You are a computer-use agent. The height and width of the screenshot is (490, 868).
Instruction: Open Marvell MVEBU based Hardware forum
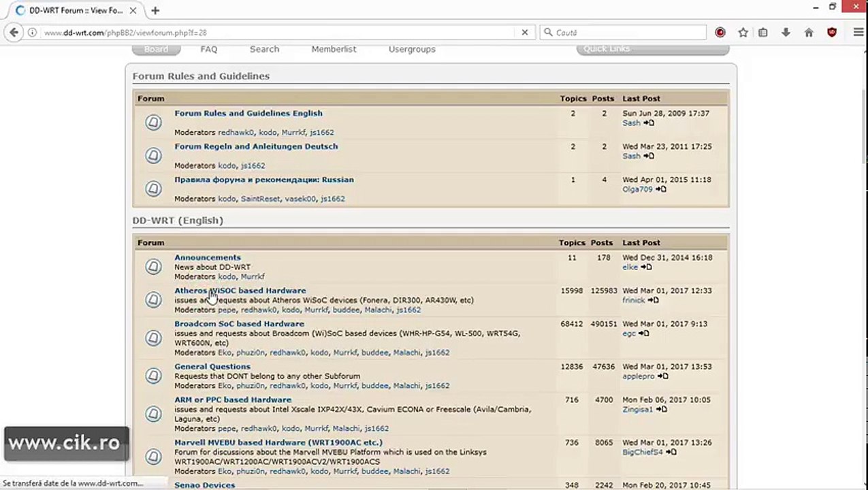point(278,442)
